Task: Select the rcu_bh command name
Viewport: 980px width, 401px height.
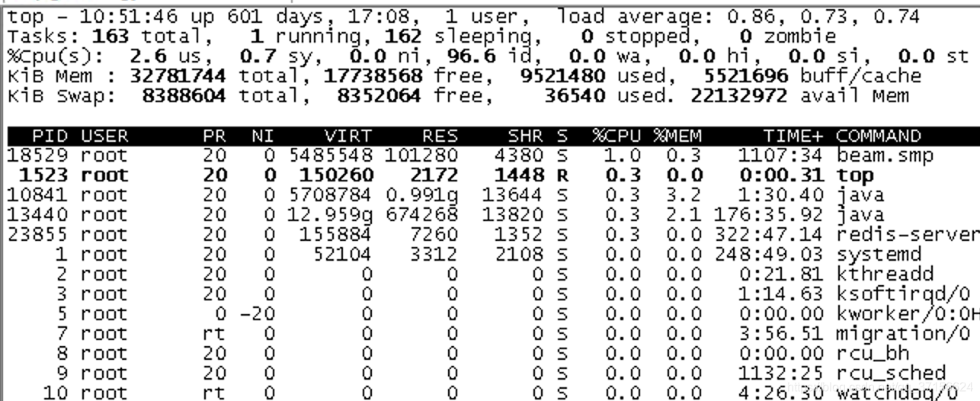Action: pyautogui.click(x=872, y=352)
